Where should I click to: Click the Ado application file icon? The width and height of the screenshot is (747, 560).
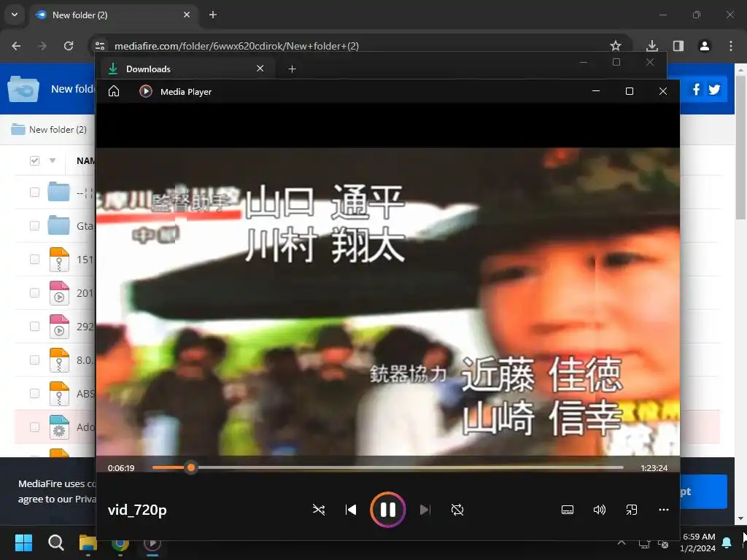(59, 427)
